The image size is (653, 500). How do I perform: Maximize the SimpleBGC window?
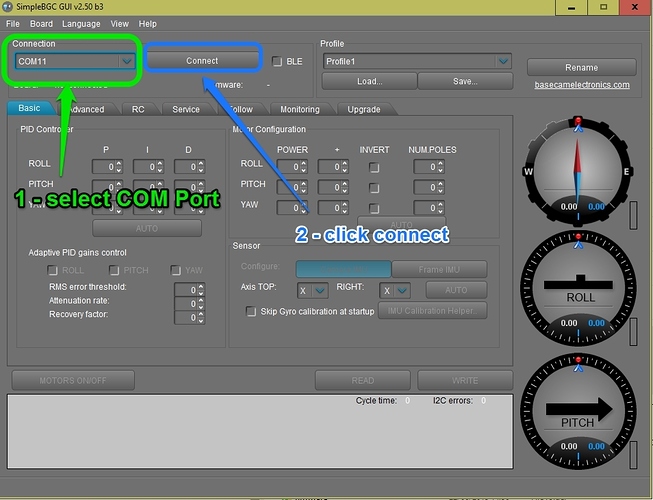tap(603, 7)
